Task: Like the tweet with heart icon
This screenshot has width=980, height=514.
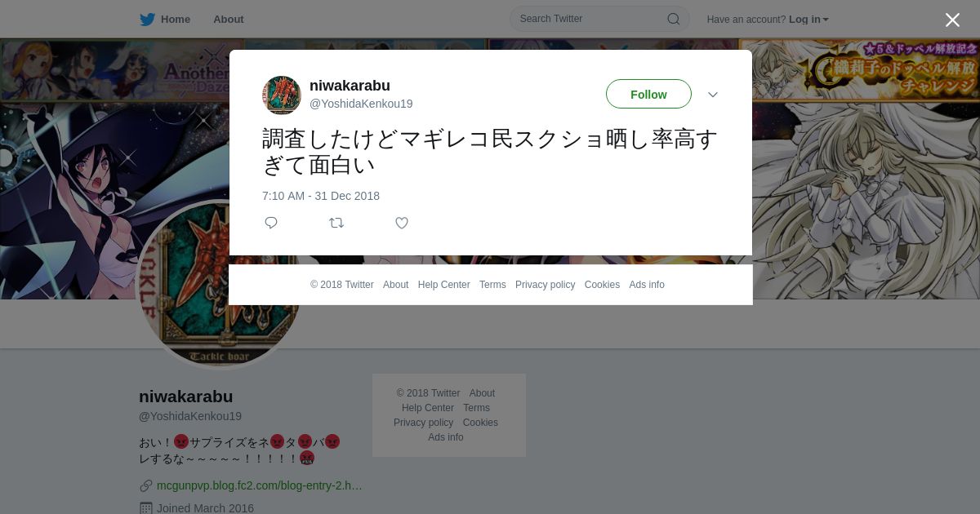Action: click(x=402, y=223)
